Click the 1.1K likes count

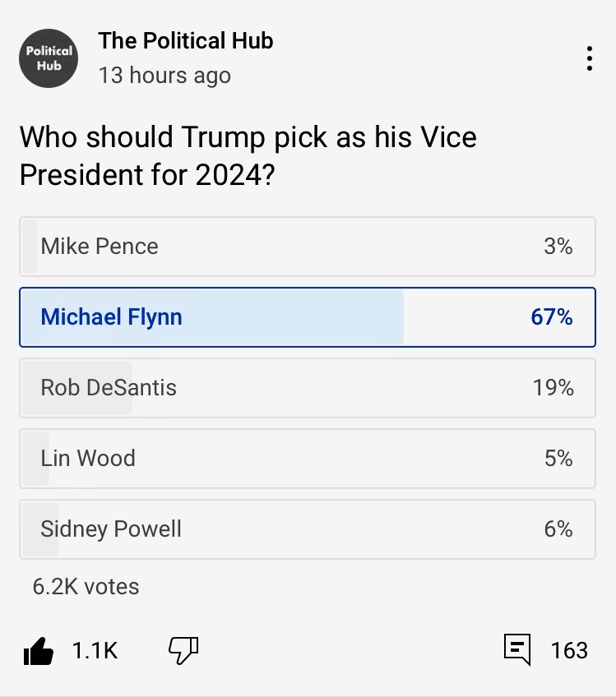[95, 651]
